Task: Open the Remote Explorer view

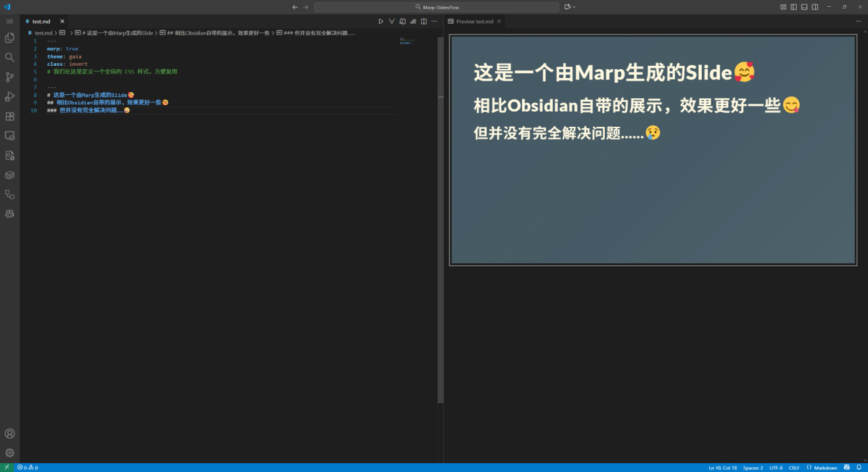Action: click(x=9, y=136)
